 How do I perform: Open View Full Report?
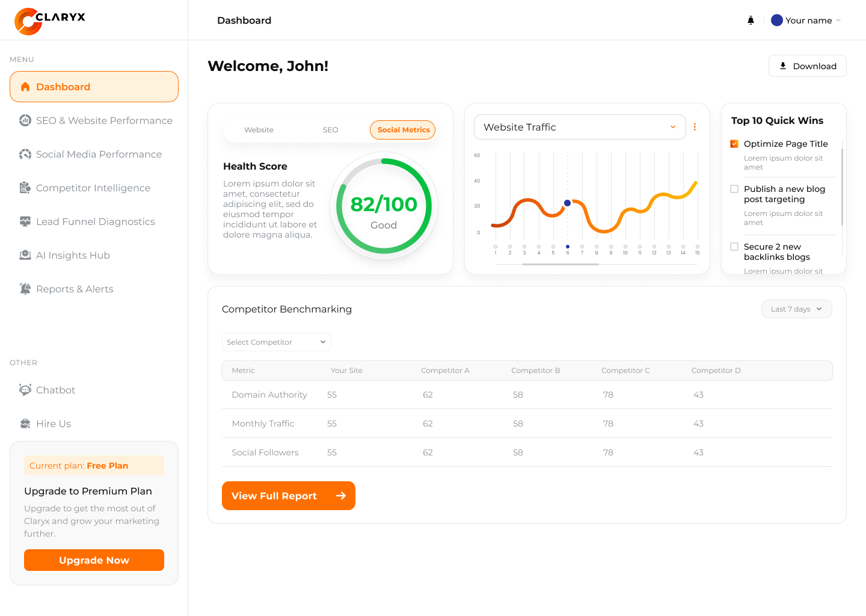(x=288, y=496)
